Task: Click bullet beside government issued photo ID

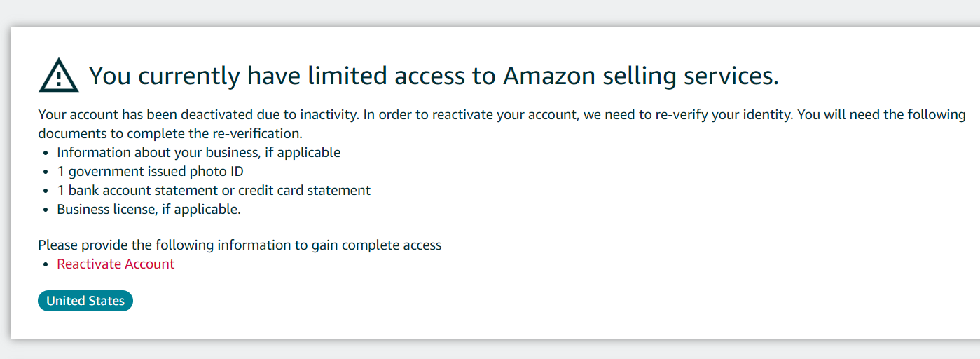Action: 46,172
